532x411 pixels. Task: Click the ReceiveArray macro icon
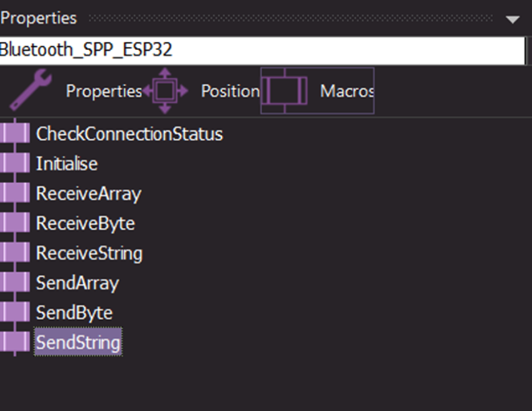click(15, 194)
